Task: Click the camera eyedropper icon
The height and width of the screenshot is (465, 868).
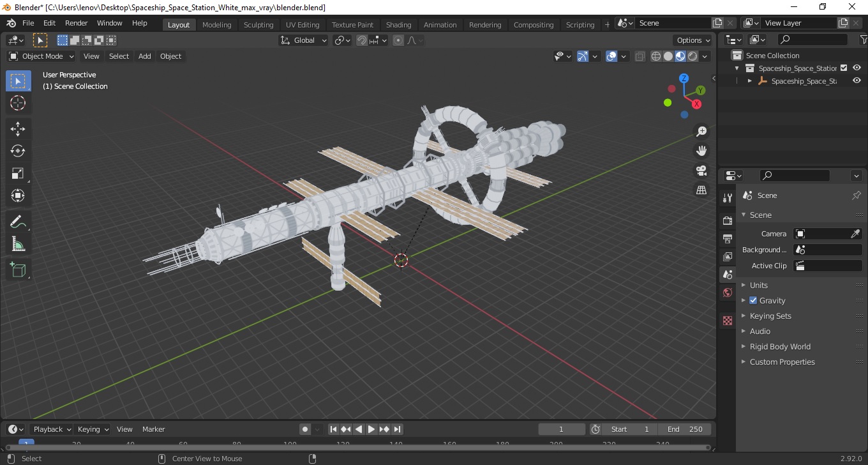Action: (855, 234)
